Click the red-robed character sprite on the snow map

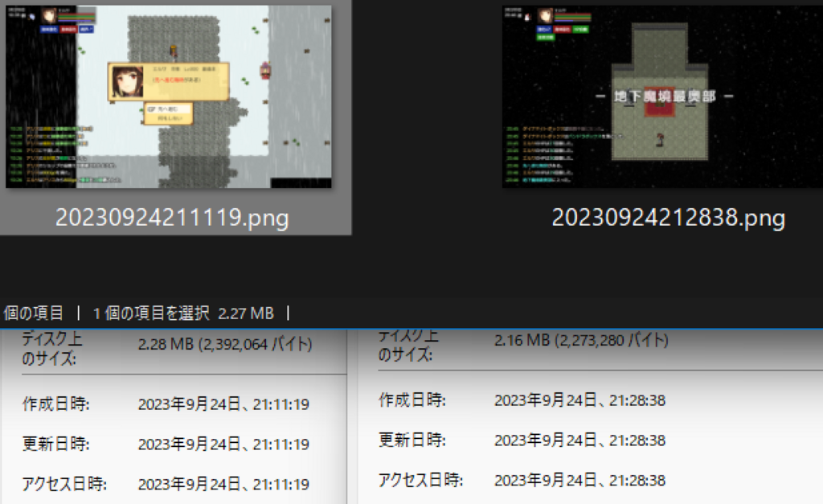point(264,71)
